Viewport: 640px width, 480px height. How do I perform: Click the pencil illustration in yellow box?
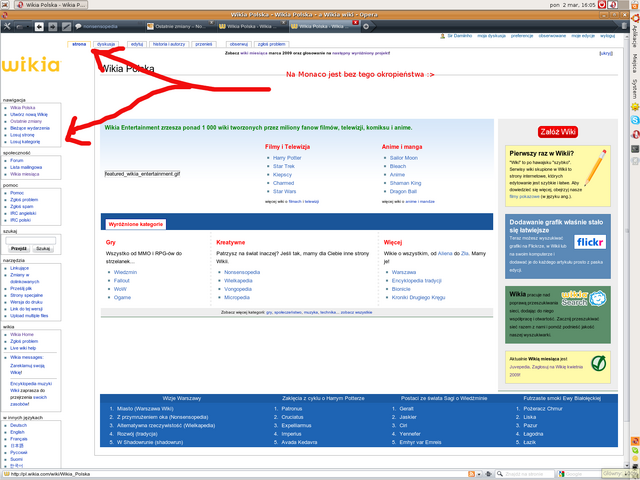coord(596,168)
